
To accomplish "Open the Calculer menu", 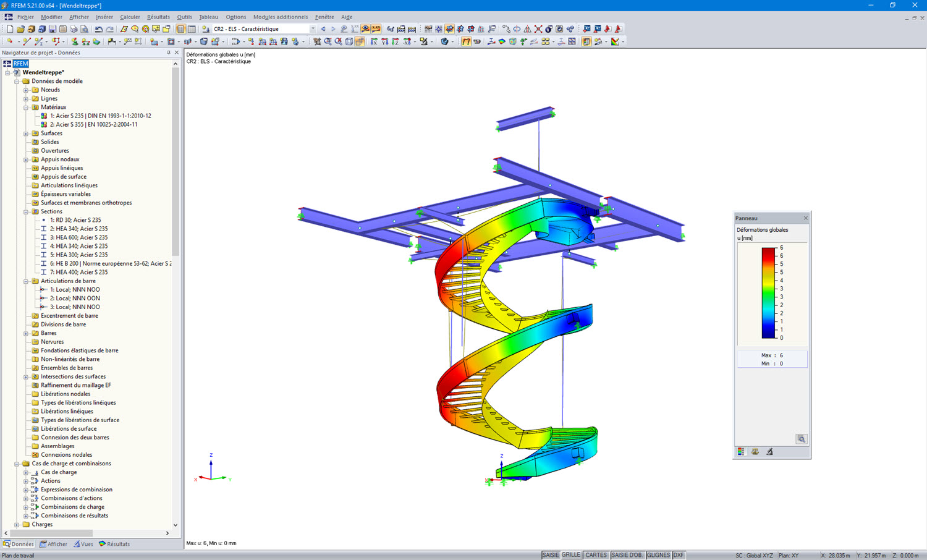I will click(130, 17).
